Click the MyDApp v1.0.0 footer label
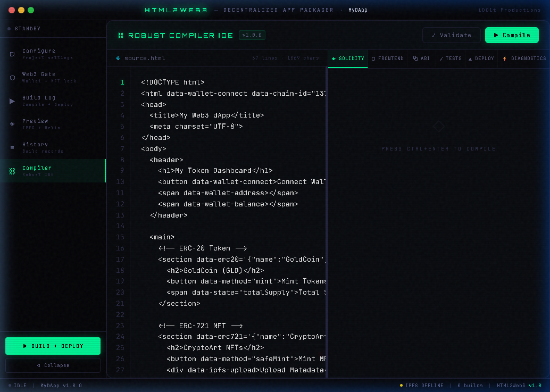Viewport: 550px width, 392px height. (x=61, y=385)
